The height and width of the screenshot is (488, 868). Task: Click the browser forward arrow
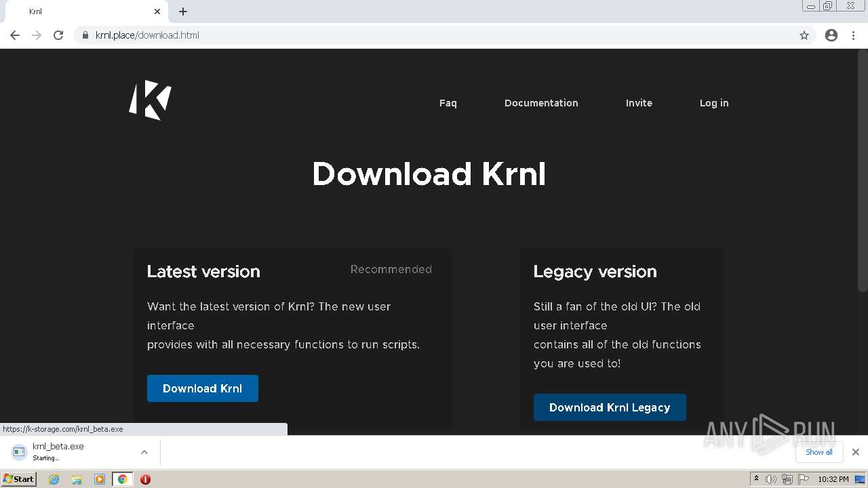[37, 35]
